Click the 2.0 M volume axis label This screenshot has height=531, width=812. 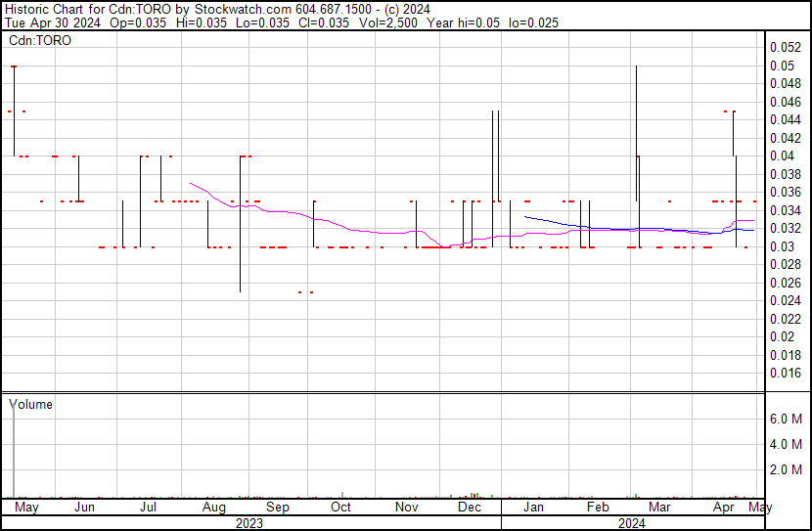(x=786, y=470)
